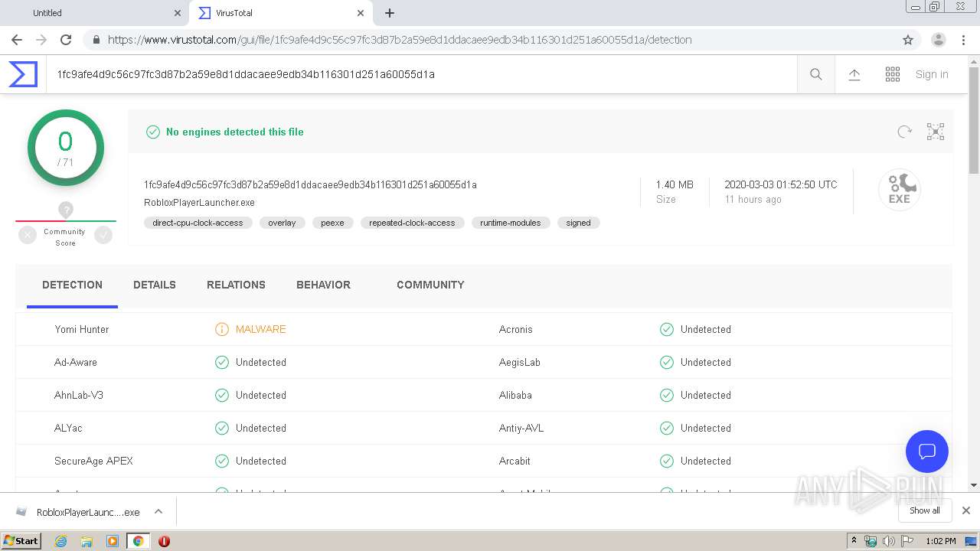Click the Chrome taskbar icon
This screenshot has height=551, width=980.
pos(138,541)
